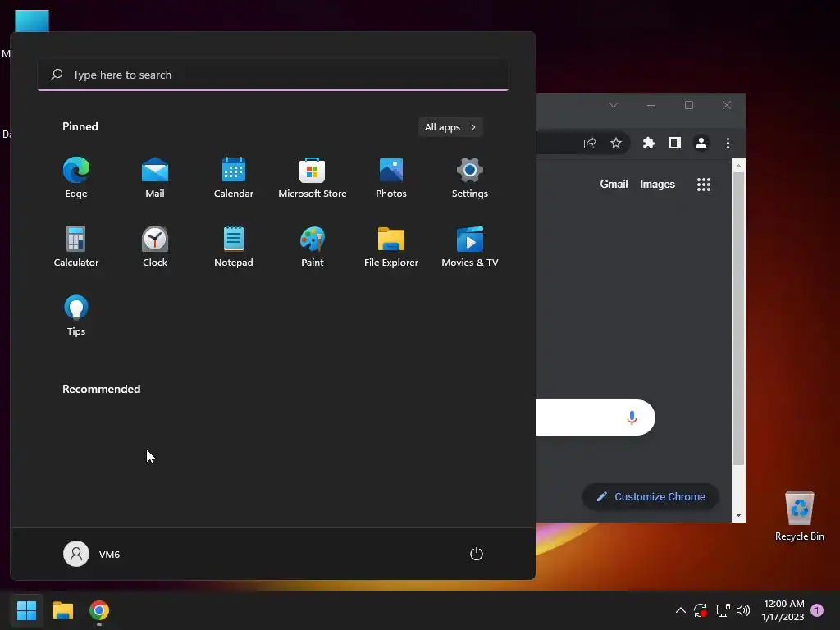Open Chrome's tab search chevron

tap(614, 105)
